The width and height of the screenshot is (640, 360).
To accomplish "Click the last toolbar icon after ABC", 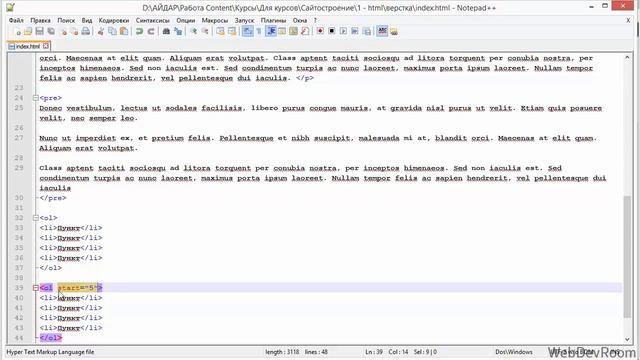I will pos(393,31).
